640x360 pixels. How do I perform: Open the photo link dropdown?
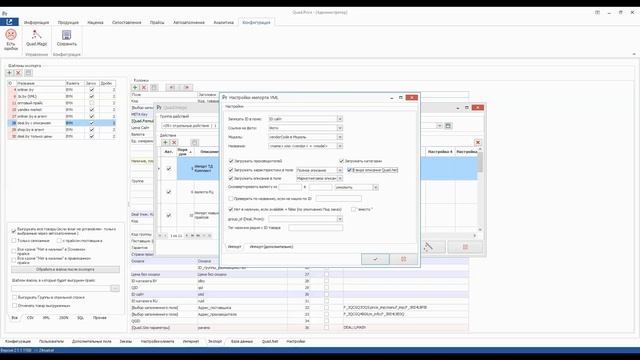click(340, 128)
